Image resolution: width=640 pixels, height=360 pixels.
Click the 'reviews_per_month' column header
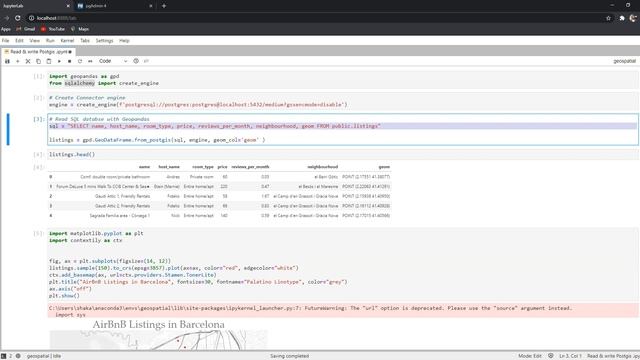point(250,167)
